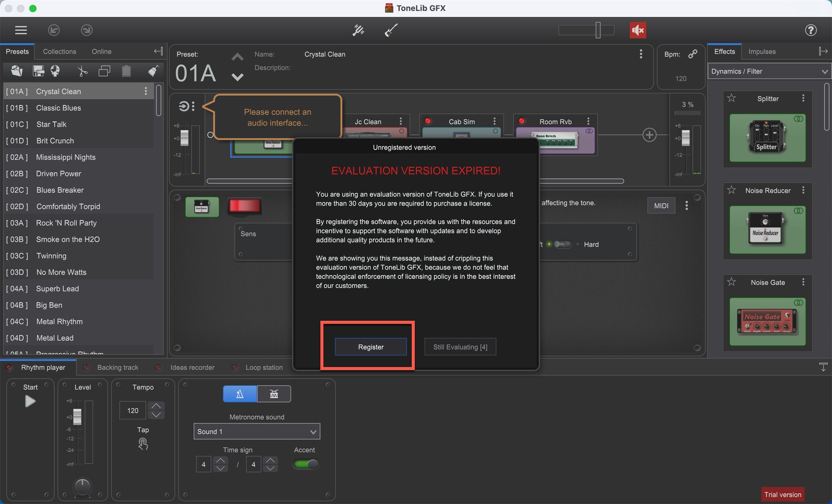The image size is (832, 504).
Task: Switch to the Online tab
Action: coord(101,52)
